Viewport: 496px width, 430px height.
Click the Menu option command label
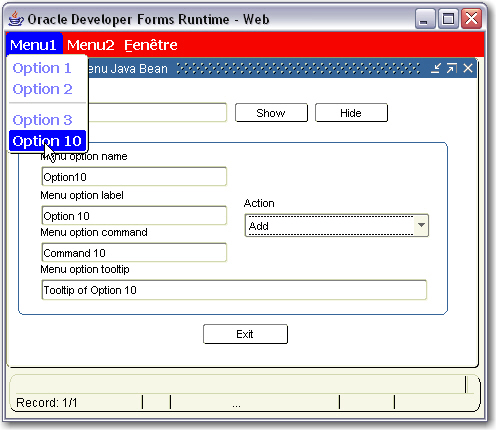[94, 232]
